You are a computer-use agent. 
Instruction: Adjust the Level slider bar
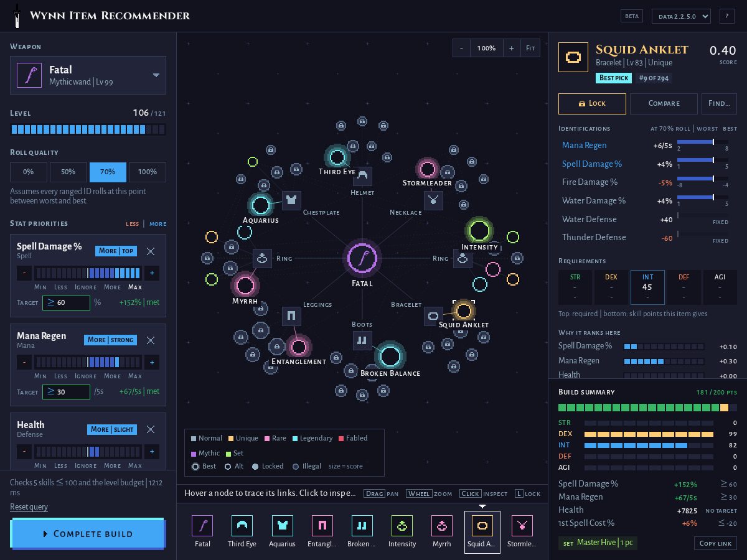click(88, 129)
